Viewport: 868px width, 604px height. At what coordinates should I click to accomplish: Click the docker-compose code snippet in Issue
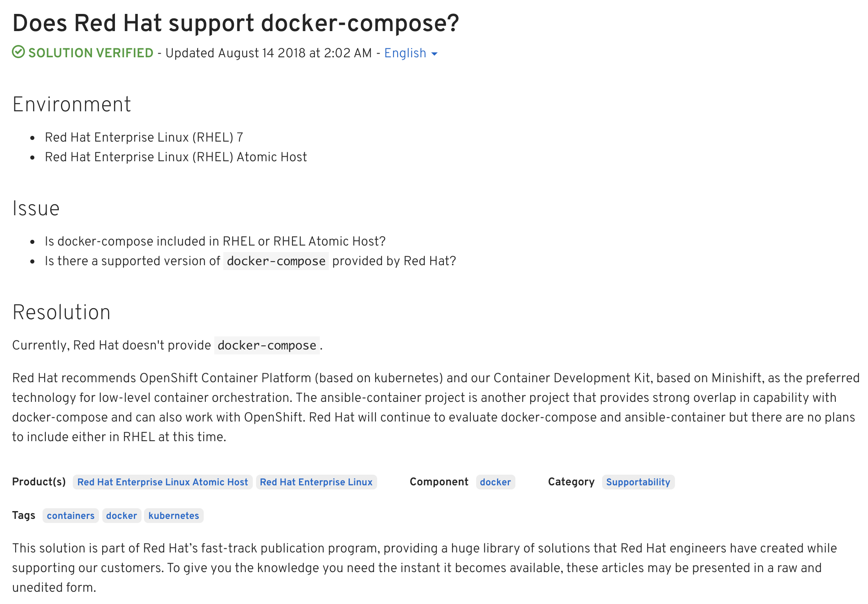tap(276, 261)
